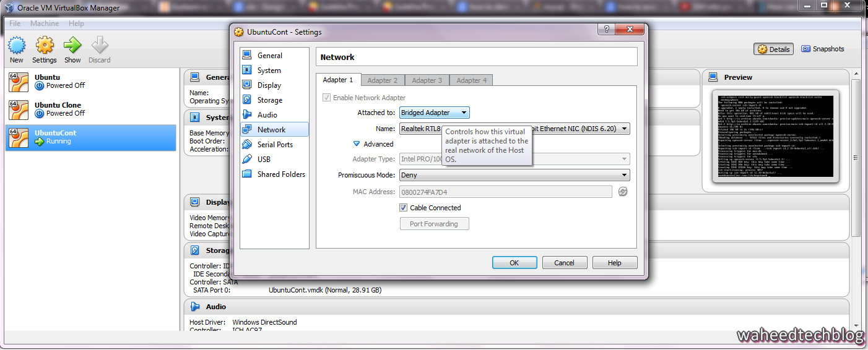This screenshot has width=868, height=350.
Task: Click the Port Forwarding button
Action: click(x=434, y=224)
